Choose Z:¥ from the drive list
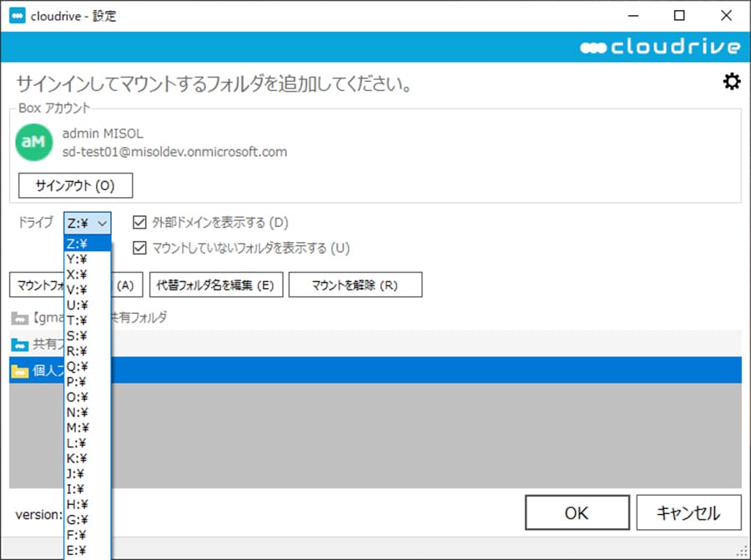The height and width of the screenshot is (560, 751). tap(87, 244)
